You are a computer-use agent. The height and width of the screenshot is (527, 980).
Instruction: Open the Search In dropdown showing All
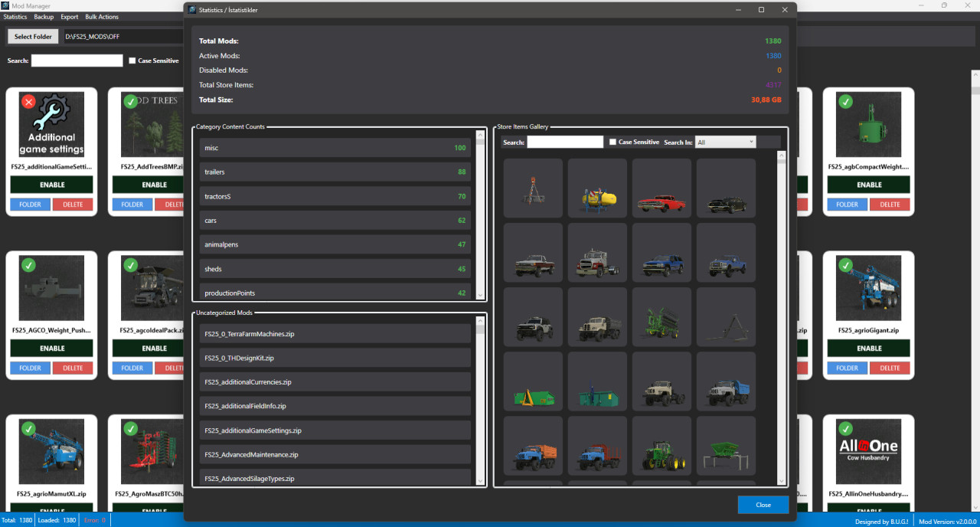coord(726,142)
